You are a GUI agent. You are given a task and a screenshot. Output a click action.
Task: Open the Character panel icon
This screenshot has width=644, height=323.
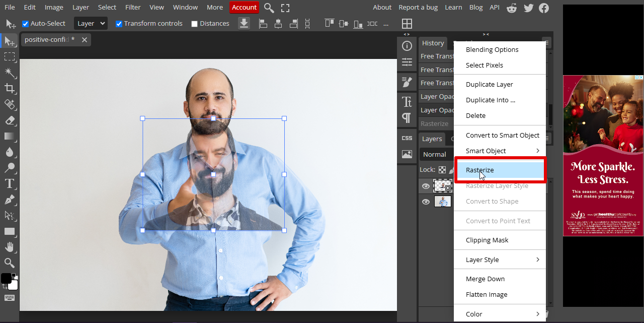pos(407,102)
